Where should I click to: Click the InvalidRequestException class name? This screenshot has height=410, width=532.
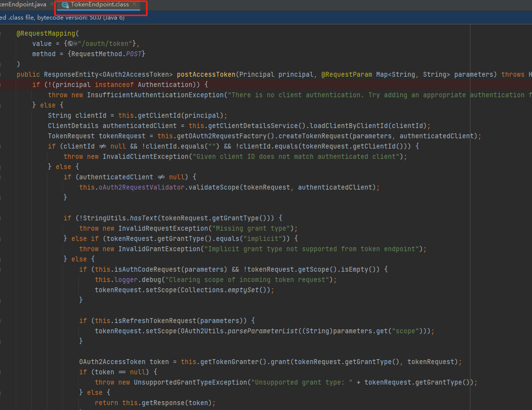(x=163, y=228)
